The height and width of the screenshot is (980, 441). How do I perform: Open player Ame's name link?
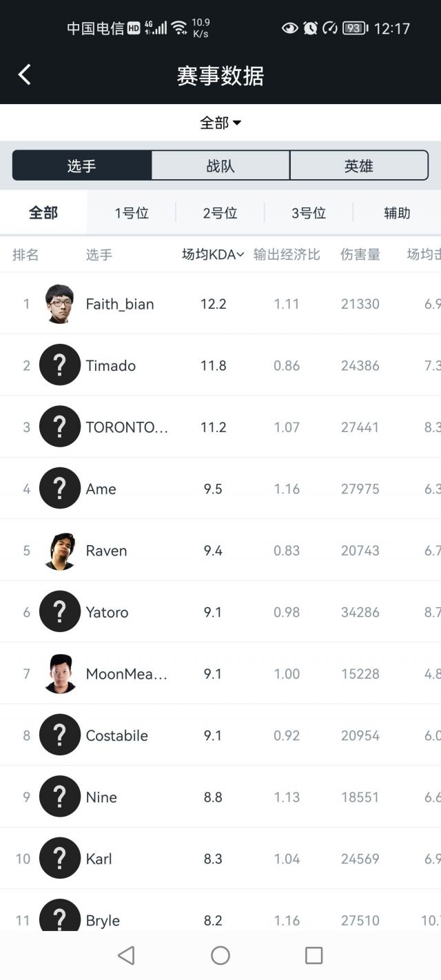pos(101,489)
